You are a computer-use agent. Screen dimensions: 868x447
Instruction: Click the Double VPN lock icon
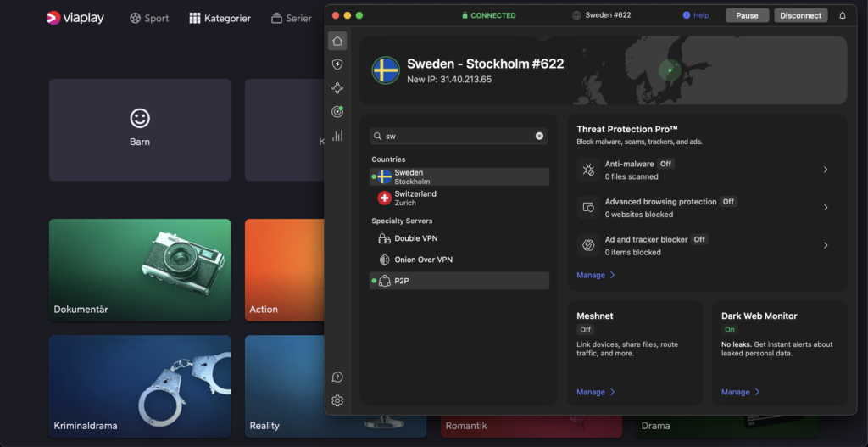pos(384,238)
